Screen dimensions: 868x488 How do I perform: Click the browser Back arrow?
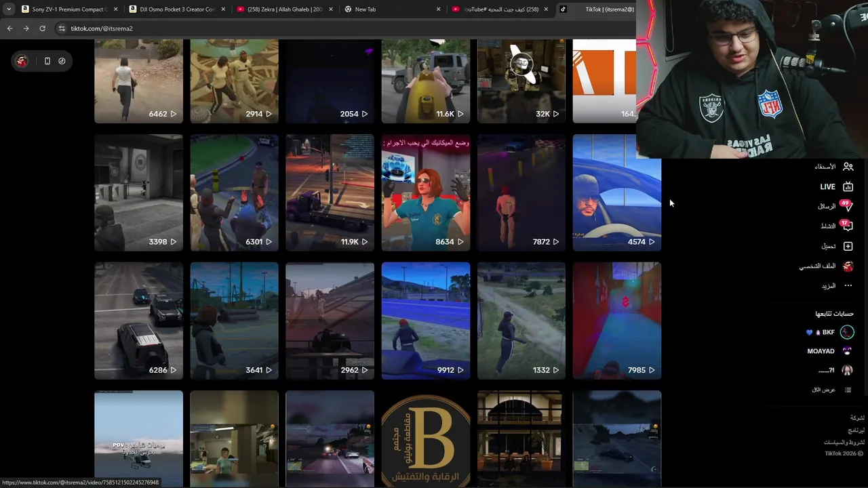click(x=9, y=28)
